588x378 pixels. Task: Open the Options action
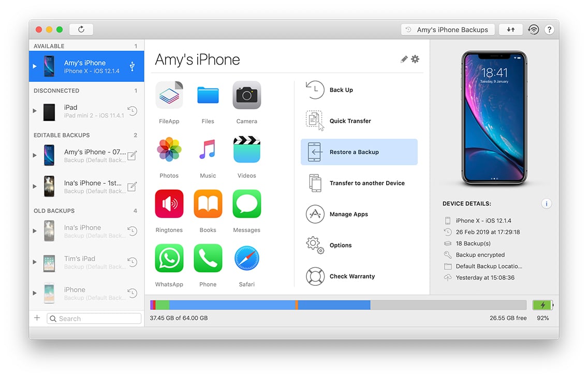[x=359, y=245]
